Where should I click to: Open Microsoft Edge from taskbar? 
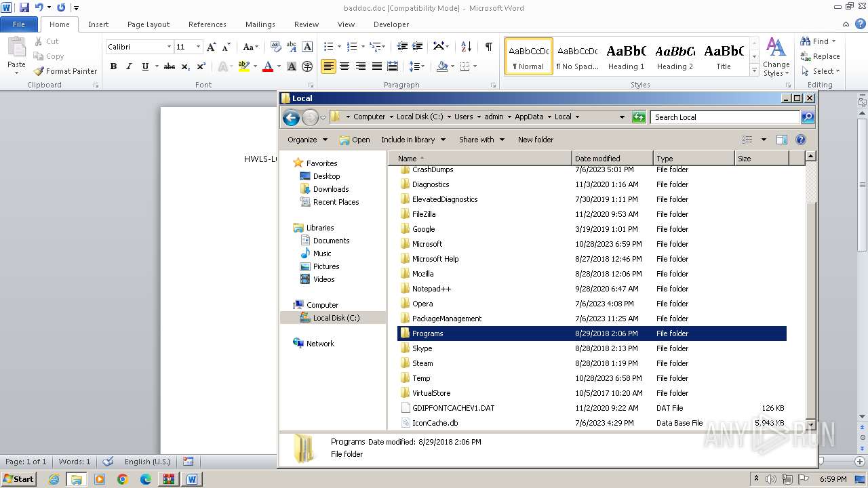pyautogui.click(x=145, y=479)
